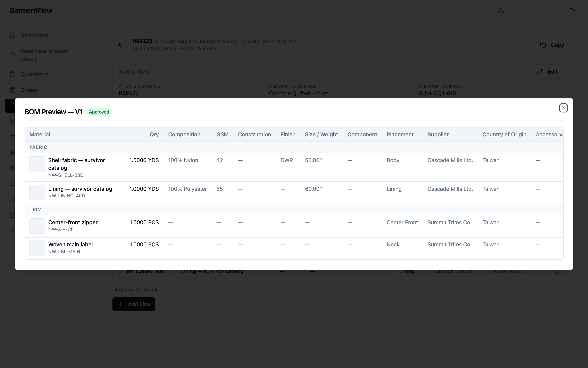Click the Qty column header
This screenshot has width=588, height=368.
tap(154, 135)
